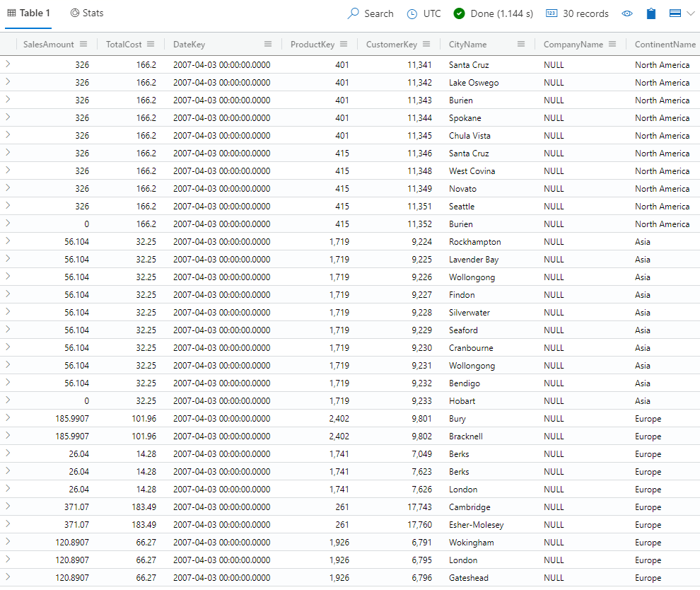Select customer key 11,352 cell

(x=419, y=224)
